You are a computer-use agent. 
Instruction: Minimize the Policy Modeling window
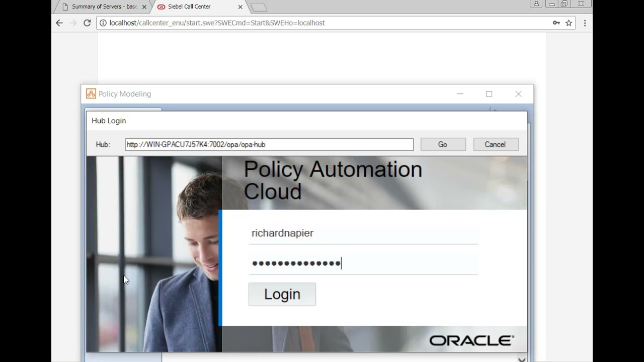[460, 94]
